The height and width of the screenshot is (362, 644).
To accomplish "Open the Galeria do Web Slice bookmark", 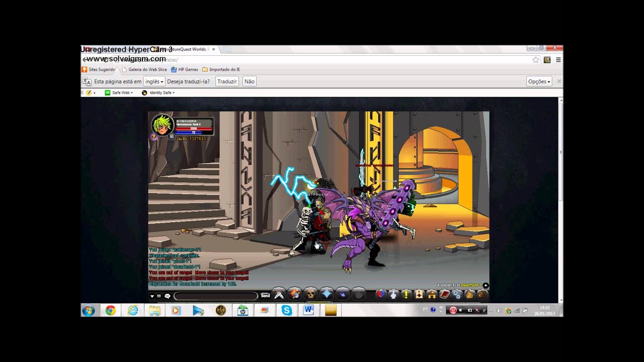I will click(144, 69).
